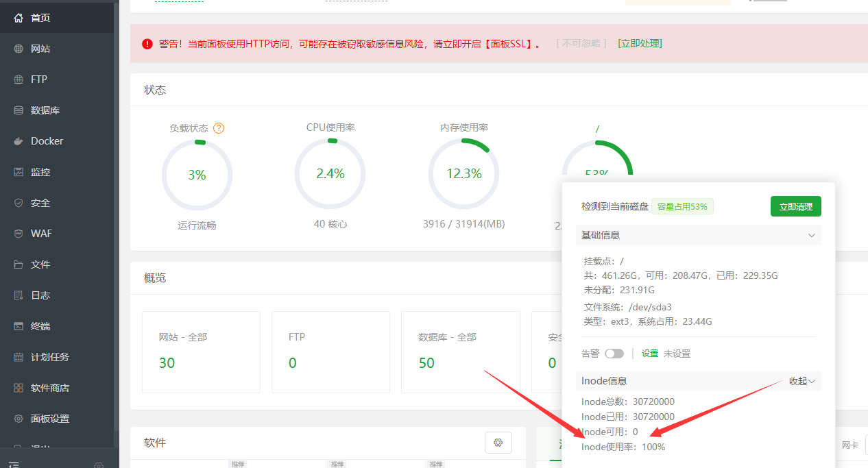
Task: Open the 网站 - 全部 overview card
Action: point(201,352)
